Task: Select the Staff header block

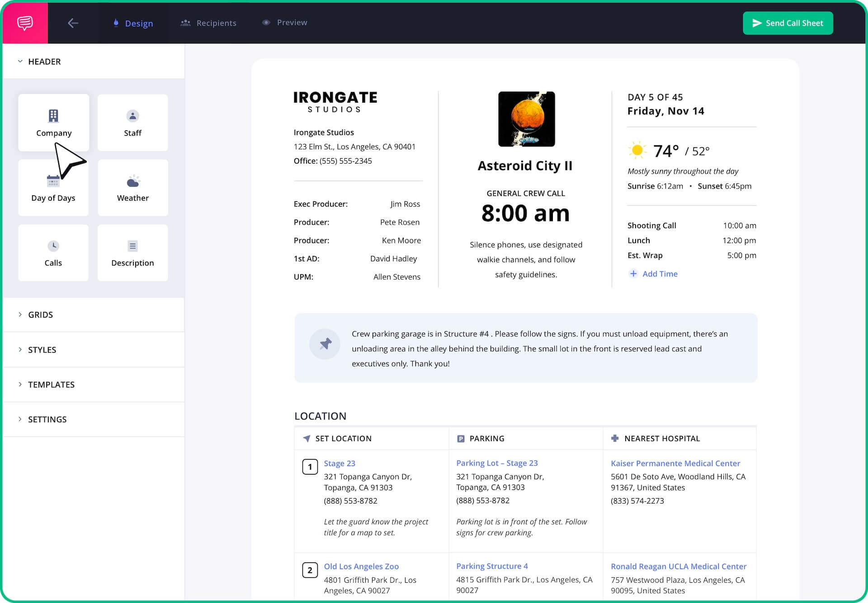Action: click(x=132, y=122)
